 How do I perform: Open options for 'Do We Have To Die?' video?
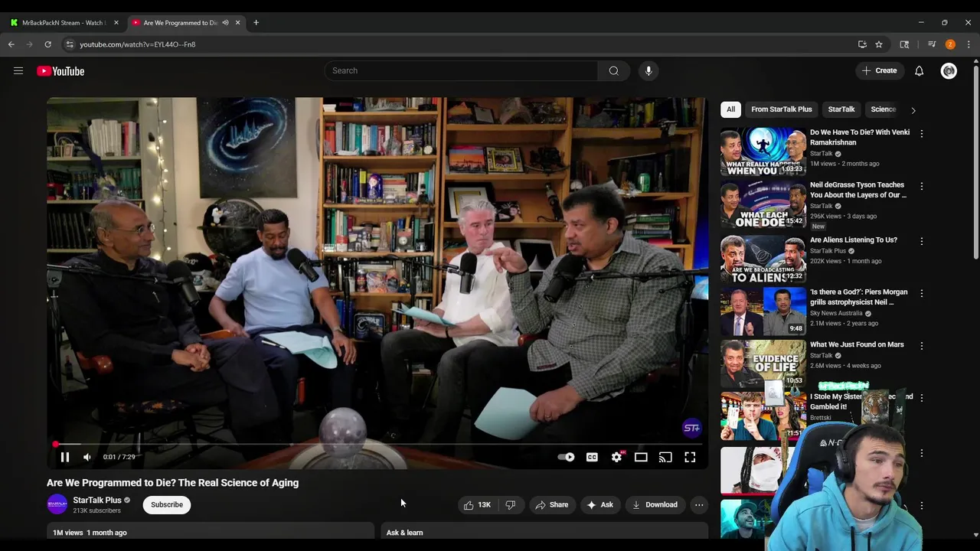click(922, 134)
